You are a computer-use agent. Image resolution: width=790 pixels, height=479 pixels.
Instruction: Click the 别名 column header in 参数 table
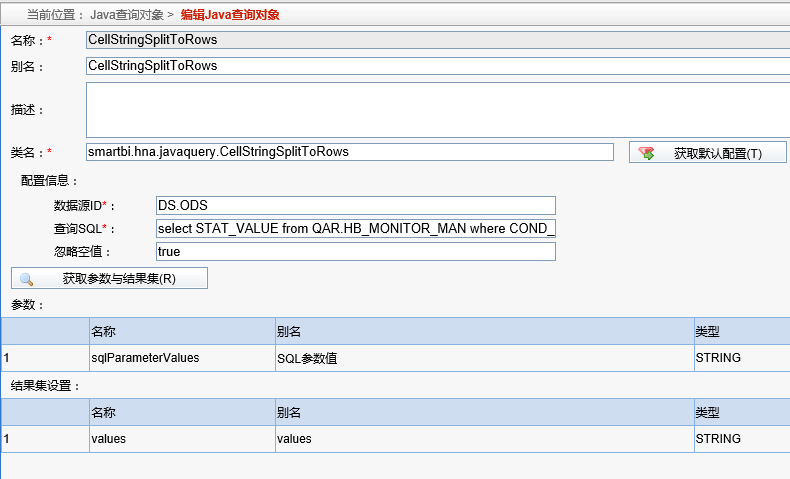485,331
